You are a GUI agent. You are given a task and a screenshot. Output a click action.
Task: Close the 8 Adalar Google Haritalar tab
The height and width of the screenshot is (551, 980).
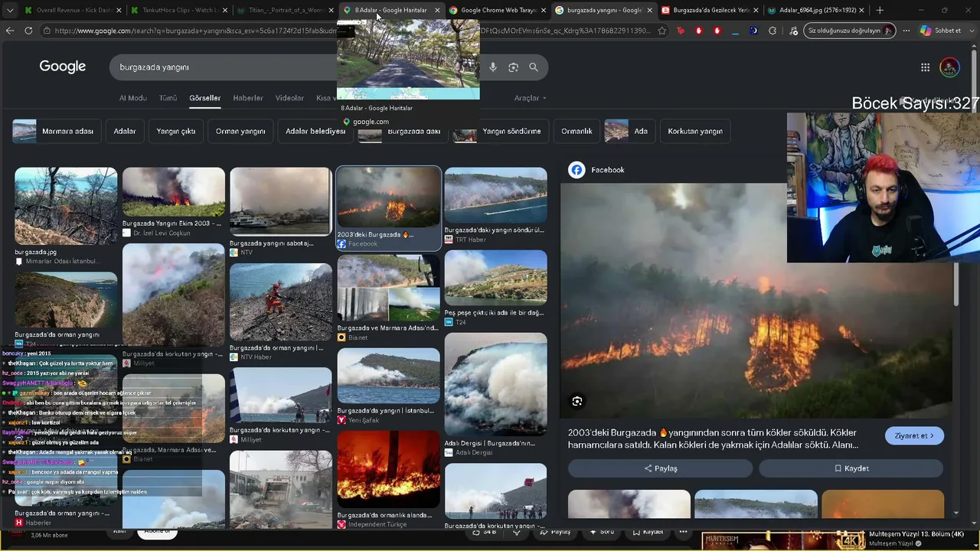point(437,10)
